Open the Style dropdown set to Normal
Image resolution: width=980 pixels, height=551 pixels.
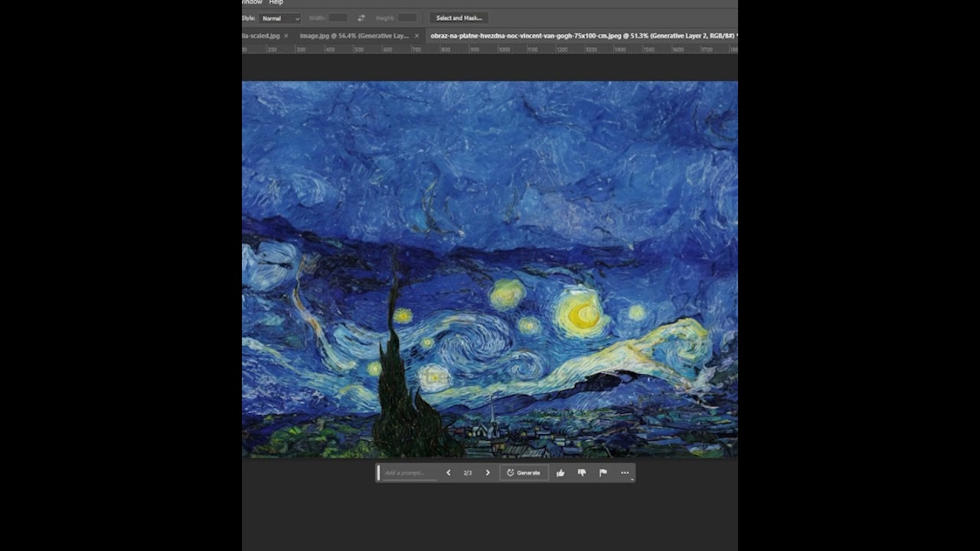tap(280, 18)
